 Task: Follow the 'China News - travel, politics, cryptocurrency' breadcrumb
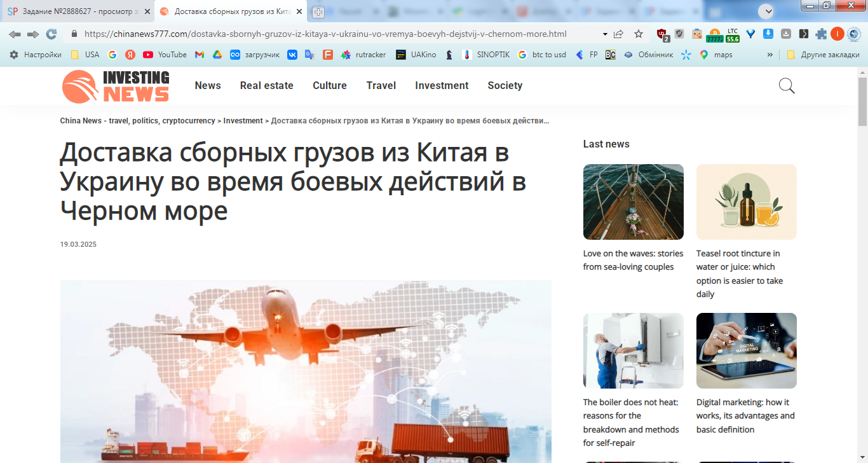click(138, 120)
